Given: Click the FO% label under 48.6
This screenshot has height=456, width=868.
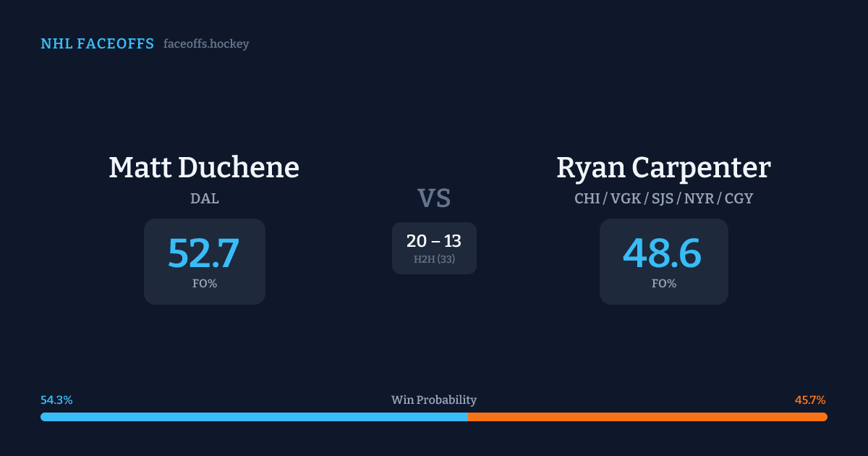Looking at the screenshot, I should tap(664, 284).
